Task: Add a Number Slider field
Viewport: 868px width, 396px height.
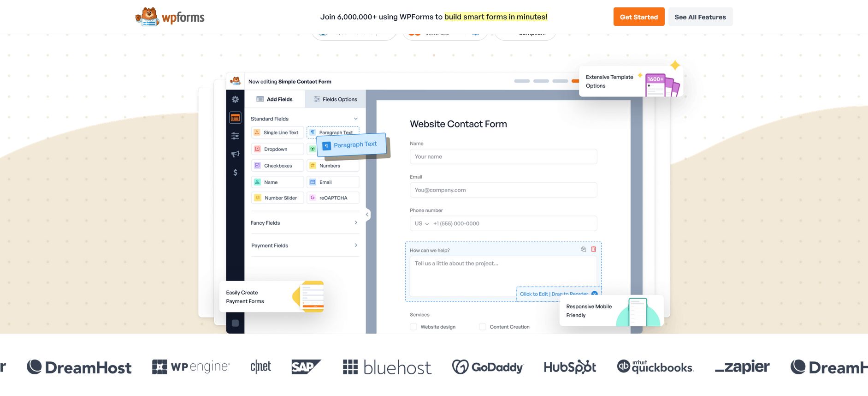Action: pyautogui.click(x=278, y=198)
